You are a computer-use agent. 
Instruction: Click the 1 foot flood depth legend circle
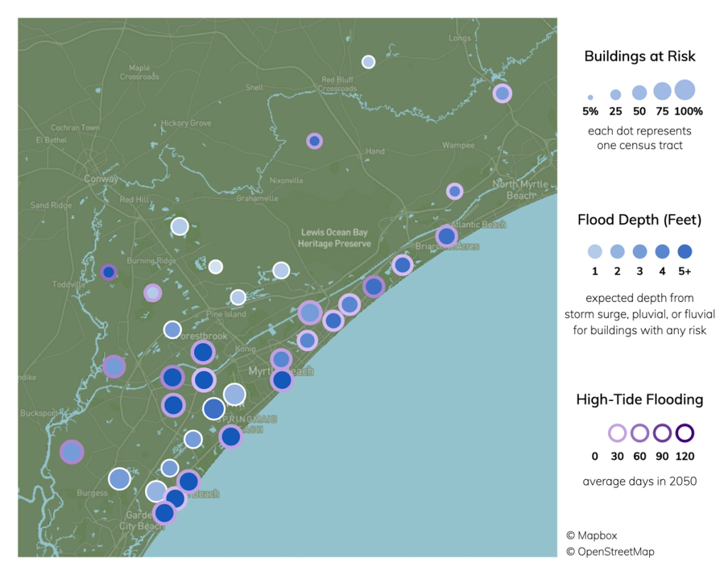595,252
